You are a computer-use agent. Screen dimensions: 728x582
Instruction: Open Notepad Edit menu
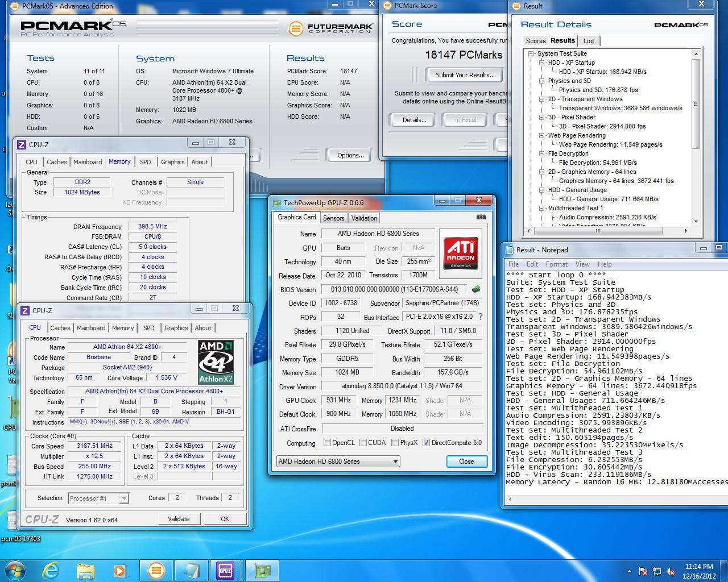click(532, 264)
